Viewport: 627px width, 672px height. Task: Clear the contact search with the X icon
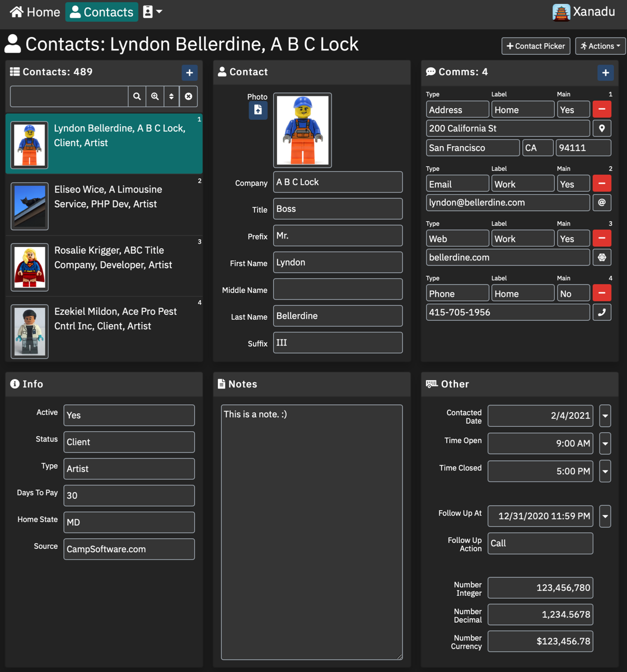(x=189, y=96)
